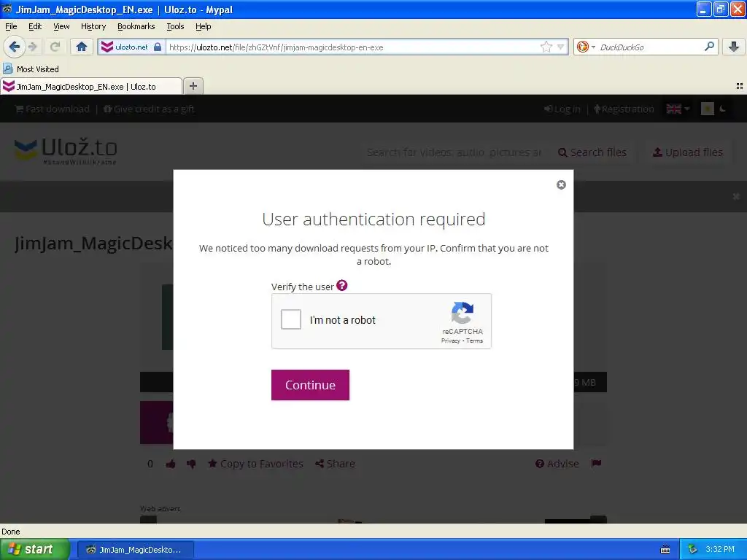Open the Windows start button
This screenshot has width=747, height=560.
point(35,549)
